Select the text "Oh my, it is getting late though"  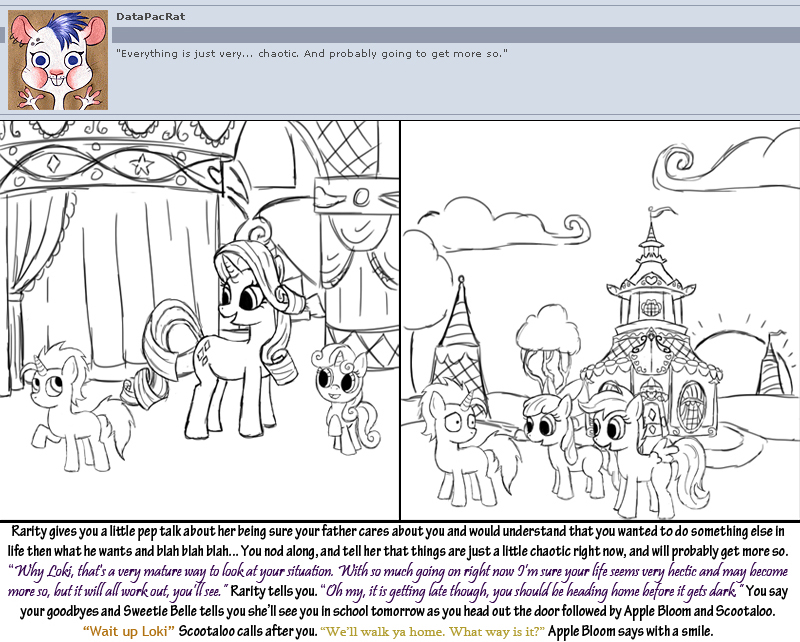pyautogui.click(x=405, y=591)
